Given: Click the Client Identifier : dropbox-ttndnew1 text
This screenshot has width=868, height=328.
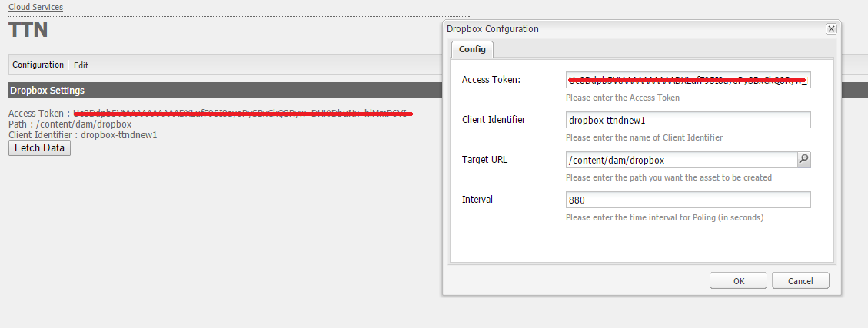Looking at the screenshot, I should 82,135.
